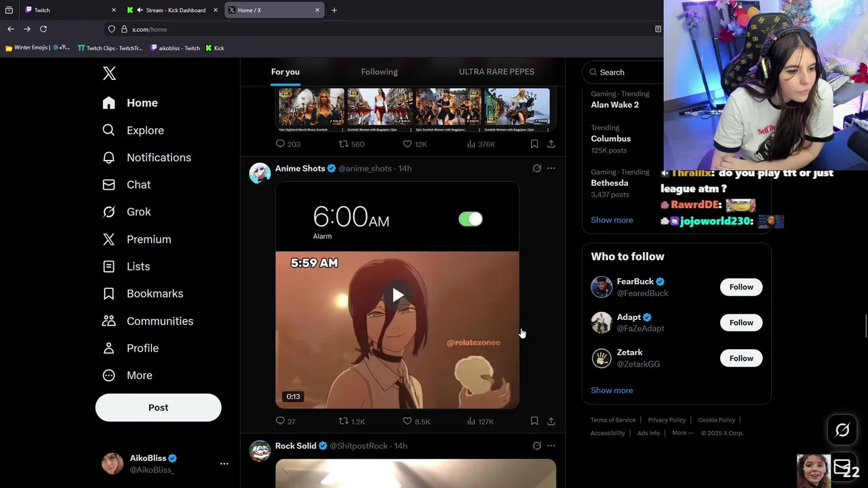Click Grok icon on Anime Shots post
868x488 pixels.
[536, 168]
